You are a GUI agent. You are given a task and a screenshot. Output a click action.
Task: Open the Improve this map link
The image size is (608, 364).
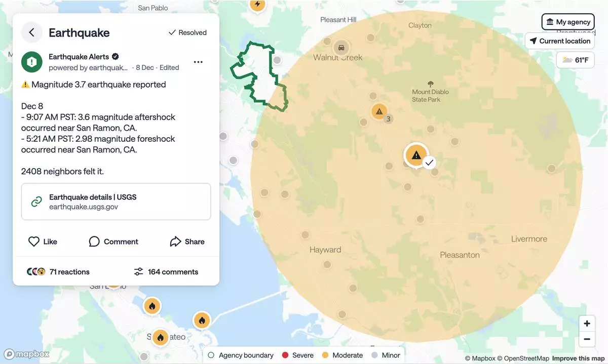click(x=578, y=358)
